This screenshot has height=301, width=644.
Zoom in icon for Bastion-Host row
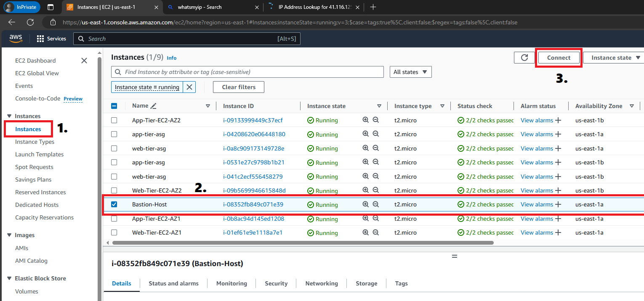point(366,204)
